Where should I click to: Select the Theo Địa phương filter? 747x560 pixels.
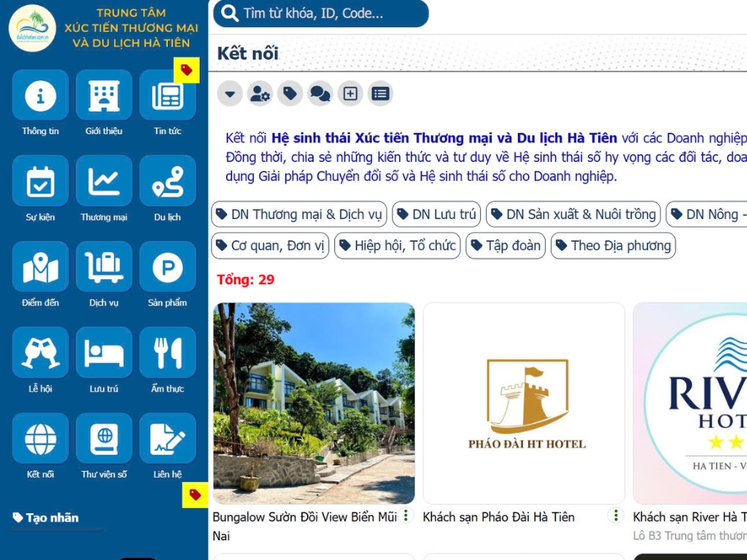pyautogui.click(x=613, y=246)
